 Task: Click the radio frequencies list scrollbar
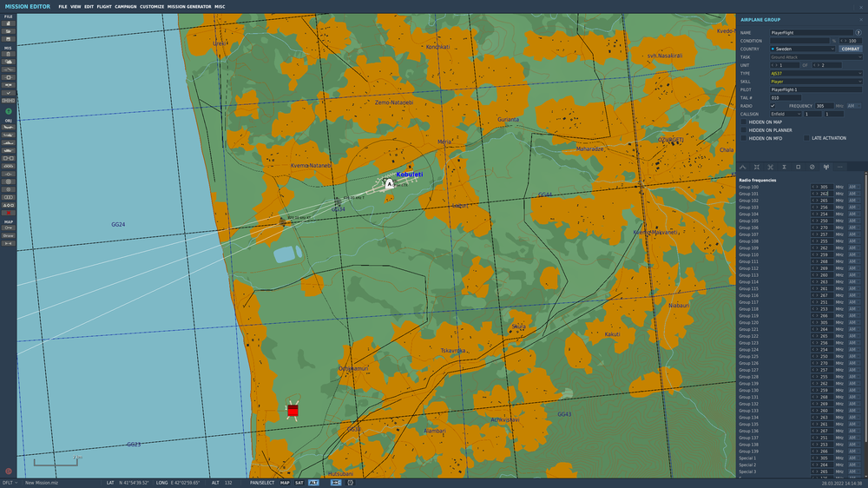[x=865, y=310]
